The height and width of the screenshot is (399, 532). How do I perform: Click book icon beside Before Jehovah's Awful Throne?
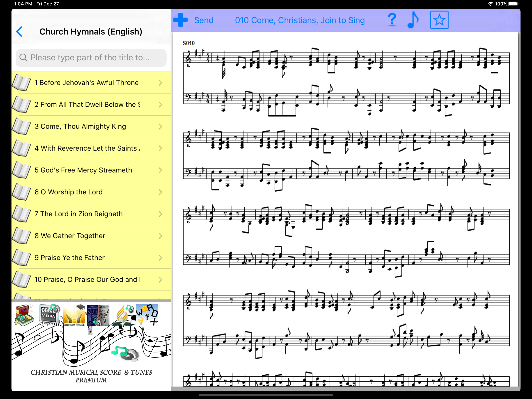(21, 83)
